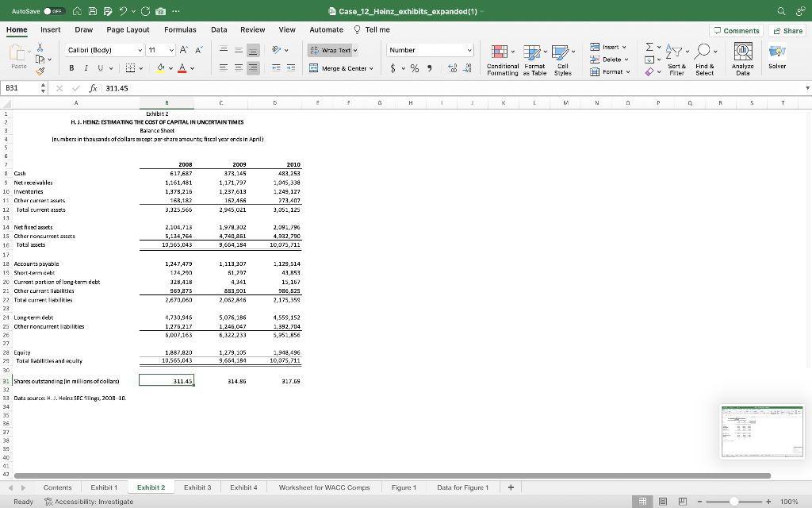Increase decimal places
This screenshot has width=812, height=508.
(x=453, y=68)
